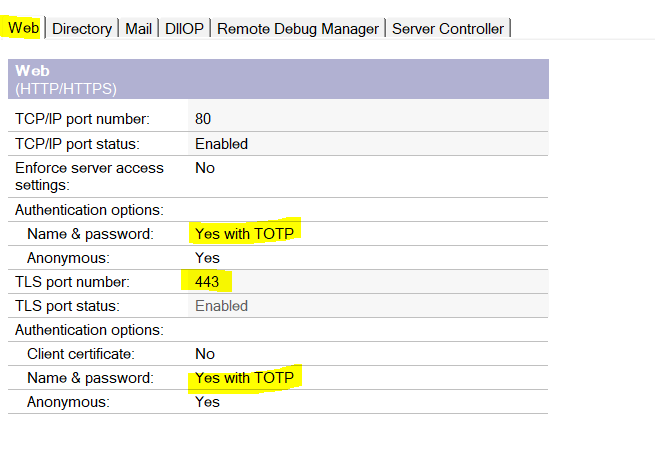Click the TLS port number 443

coord(207,282)
